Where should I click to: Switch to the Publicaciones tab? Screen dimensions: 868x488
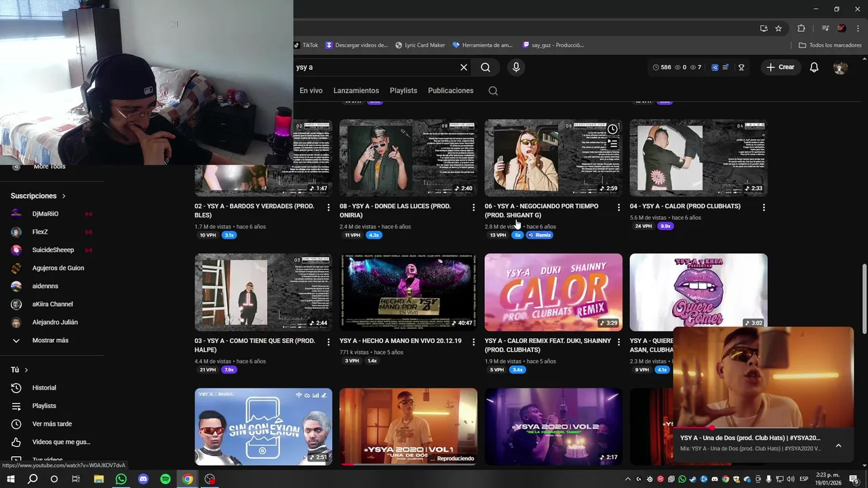click(451, 90)
